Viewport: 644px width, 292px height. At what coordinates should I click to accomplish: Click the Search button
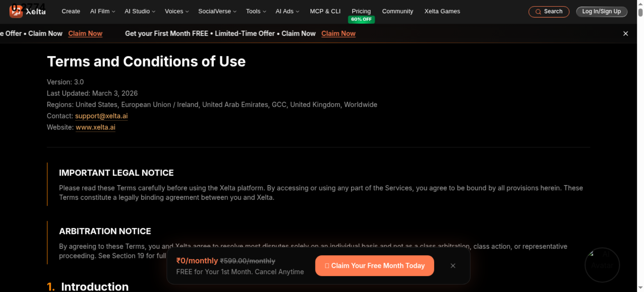[549, 12]
